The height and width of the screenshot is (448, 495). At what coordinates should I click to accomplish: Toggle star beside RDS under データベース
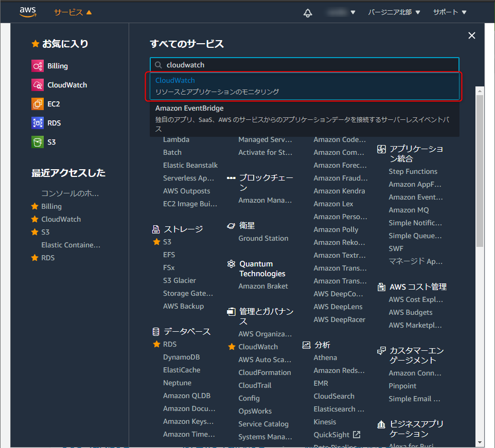(156, 344)
